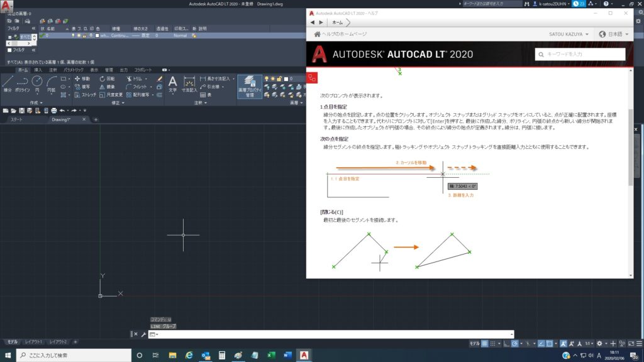Screen dimensions: 644x362
Task: Open the 挿入 ribbon tab
Action: click(38, 70)
